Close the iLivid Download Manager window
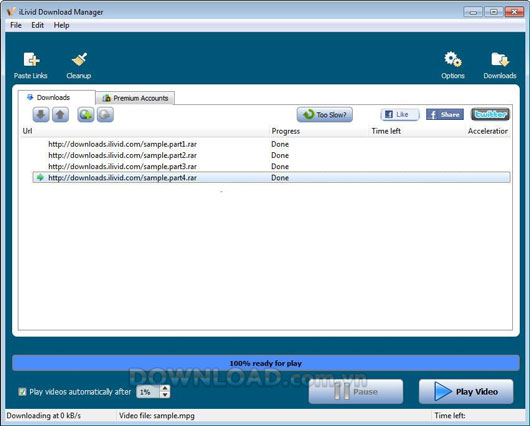The height and width of the screenshot is (426, 530). pyautogui.click(x=514, y=12)
